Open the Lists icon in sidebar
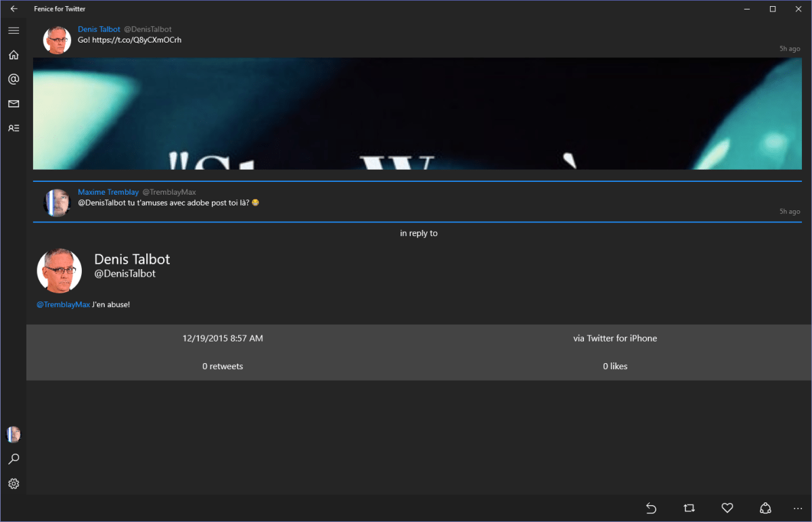The height and width of the screenshot is (522, 812). 14,128
